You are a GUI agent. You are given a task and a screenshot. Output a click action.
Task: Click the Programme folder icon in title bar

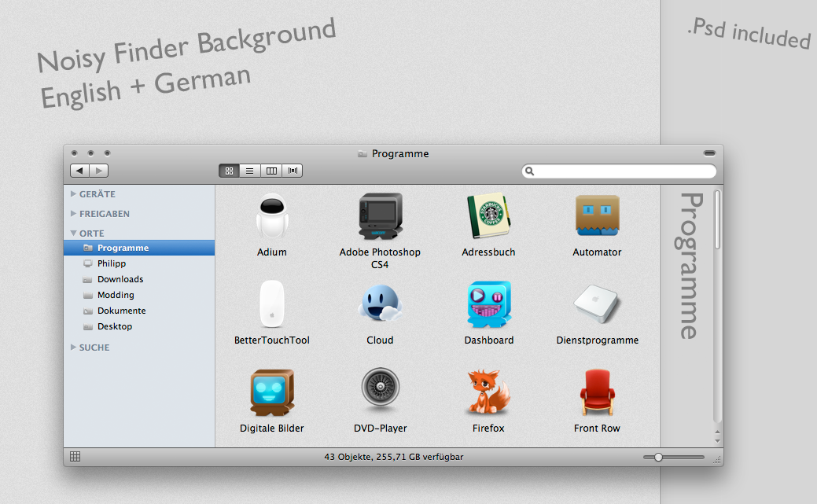(362, 154)
